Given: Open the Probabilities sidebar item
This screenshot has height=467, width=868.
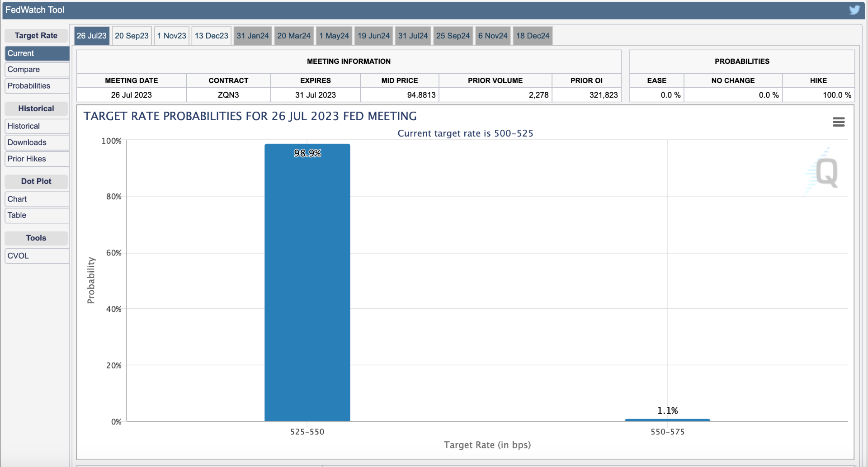Looking at the screenshot, I should tap(37, 86).
